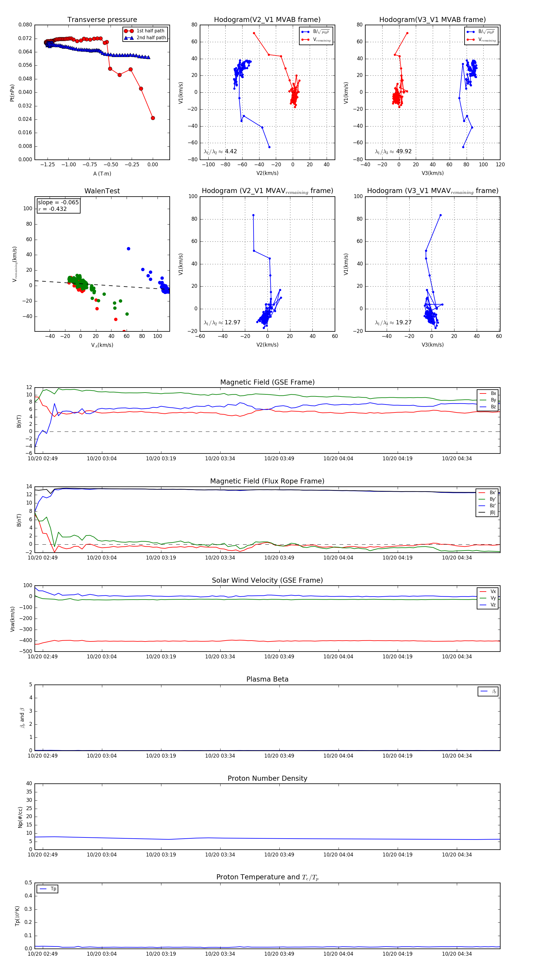Click the 'Vsw(km/s)' y-axis label
Screen dimensions: 535x980
point(12,619)
